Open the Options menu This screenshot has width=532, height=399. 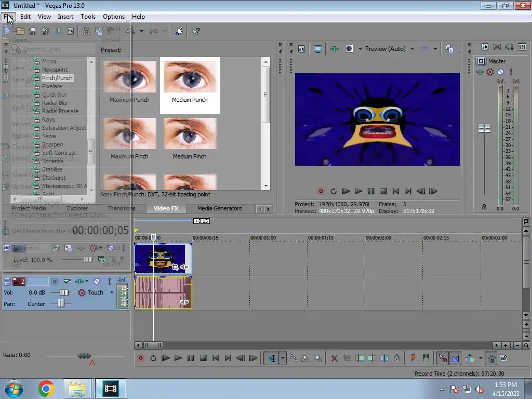[114, 17]
